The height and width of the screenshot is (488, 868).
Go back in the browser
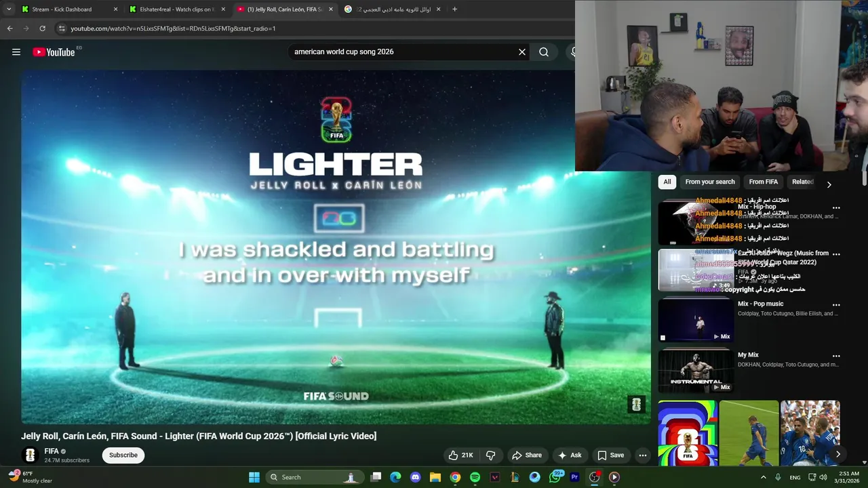coord(9,28)
